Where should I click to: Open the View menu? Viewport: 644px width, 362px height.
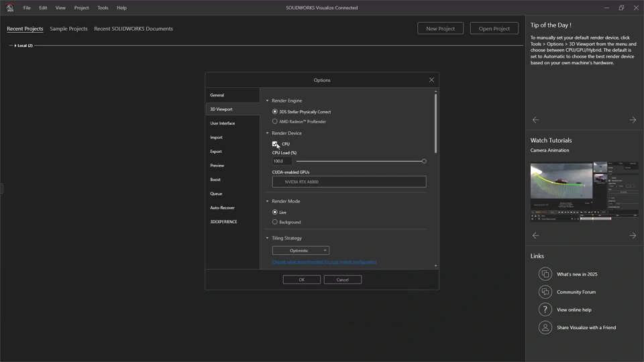click(60, 8)
